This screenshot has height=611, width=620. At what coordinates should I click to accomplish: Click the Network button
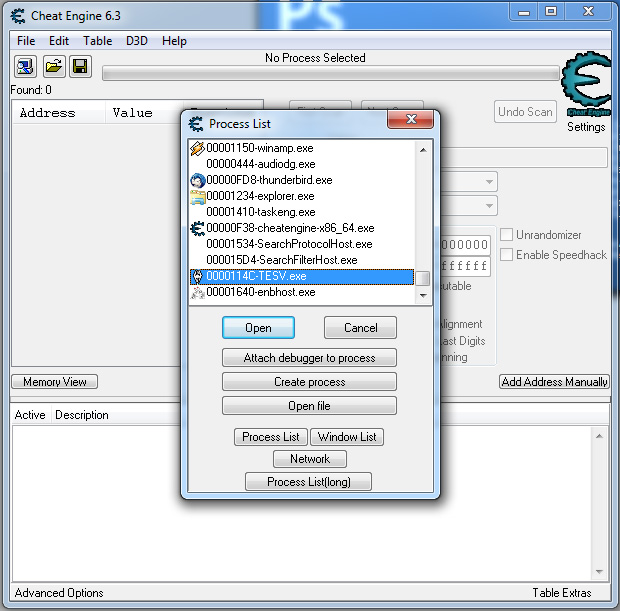(x=310, y=459)
